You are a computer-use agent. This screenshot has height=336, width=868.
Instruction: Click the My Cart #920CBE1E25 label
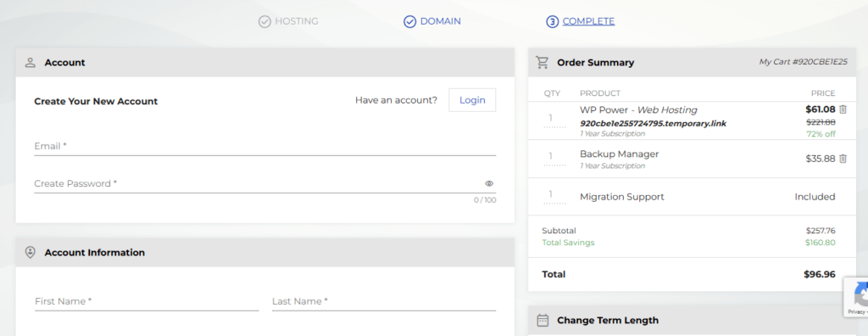(x=804, y=62)
